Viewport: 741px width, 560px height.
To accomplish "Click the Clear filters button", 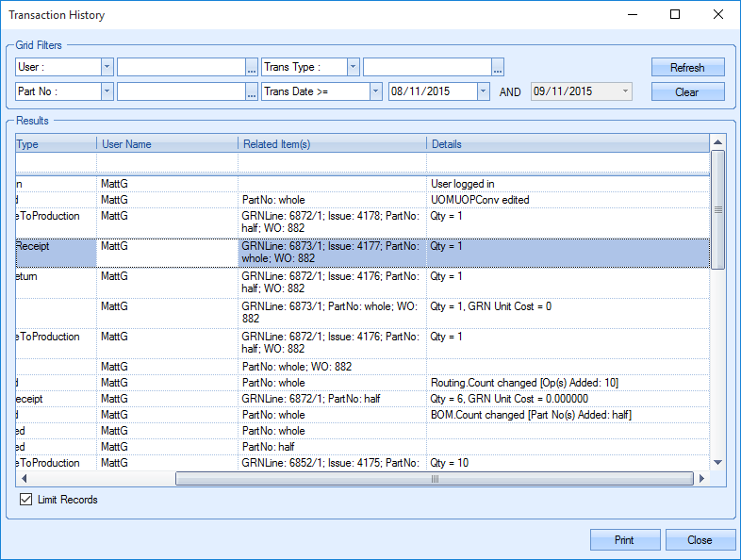I will tap(687, 92).
